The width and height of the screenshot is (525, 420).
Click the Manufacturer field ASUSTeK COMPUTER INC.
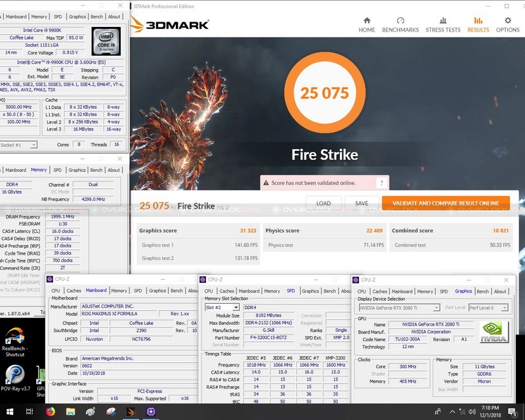pos(139,306)
